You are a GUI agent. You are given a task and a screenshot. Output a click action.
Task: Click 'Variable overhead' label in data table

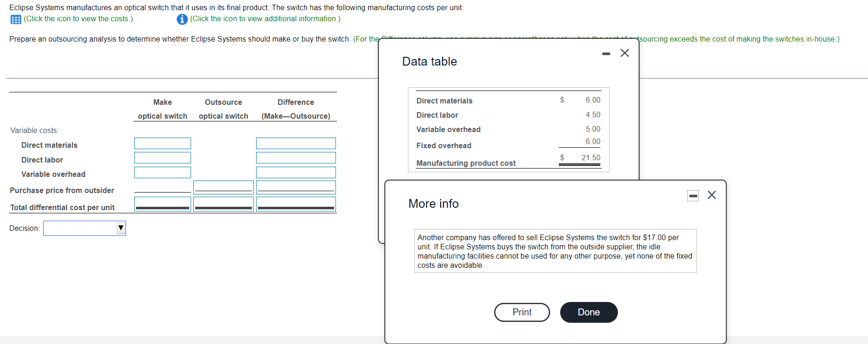tap(449, 129)
